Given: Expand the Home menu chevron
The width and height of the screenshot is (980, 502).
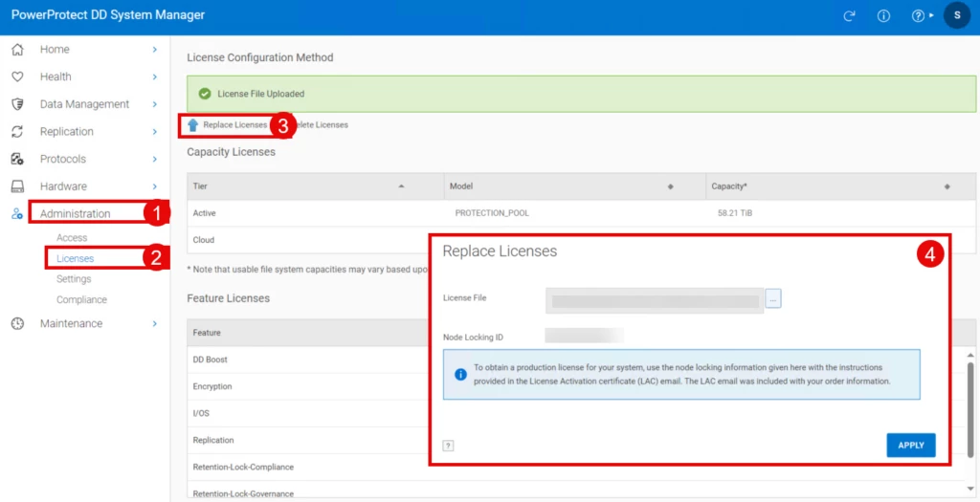Looking at the screenshot, I should pos(154,50).
